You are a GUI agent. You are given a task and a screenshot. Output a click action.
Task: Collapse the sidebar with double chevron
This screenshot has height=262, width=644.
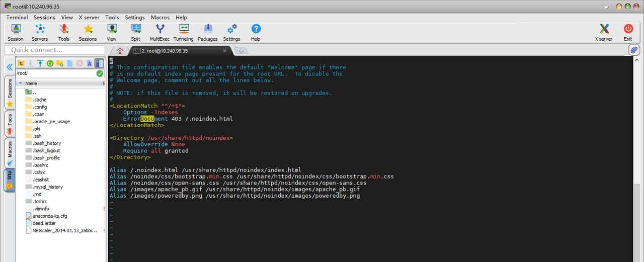point(9,67)
